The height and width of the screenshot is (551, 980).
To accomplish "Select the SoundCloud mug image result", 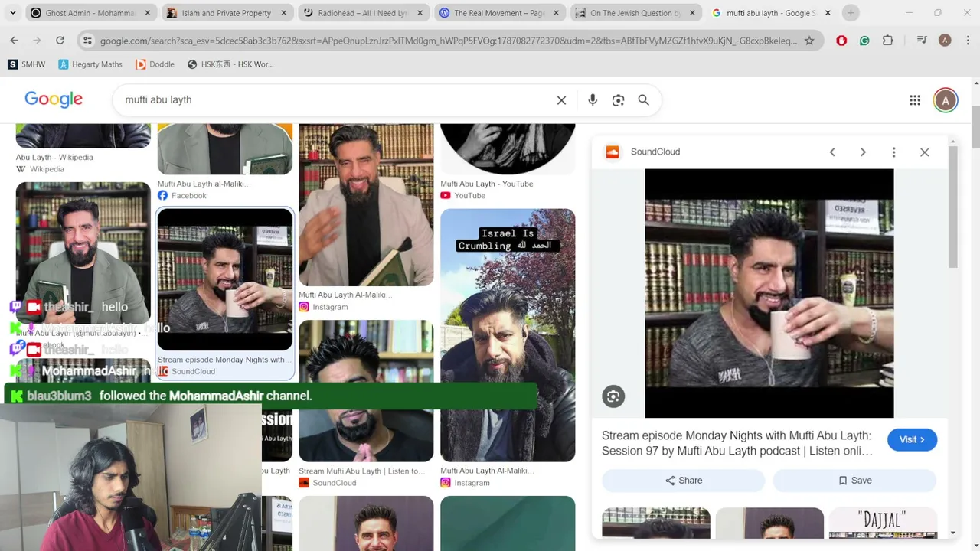I will (225, 279).
